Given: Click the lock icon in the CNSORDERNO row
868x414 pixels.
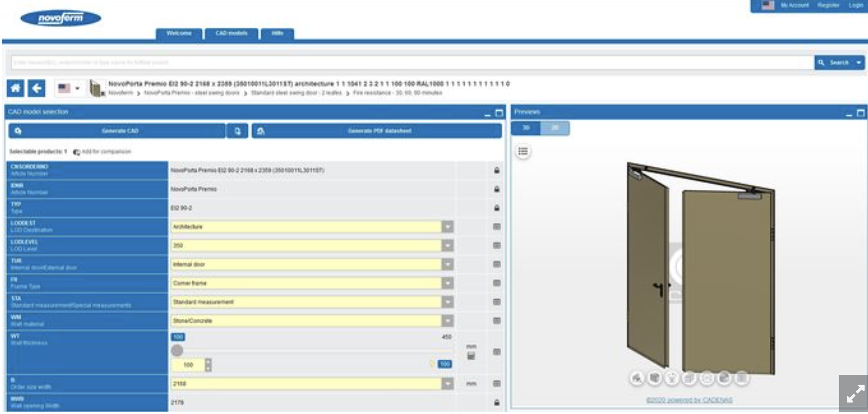Looking at the screenshot, I should pyautogui.click(x=497, y=170).
